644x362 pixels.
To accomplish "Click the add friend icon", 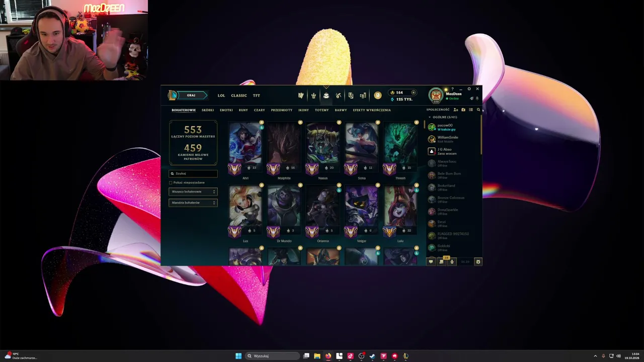I will coord(456,110).
